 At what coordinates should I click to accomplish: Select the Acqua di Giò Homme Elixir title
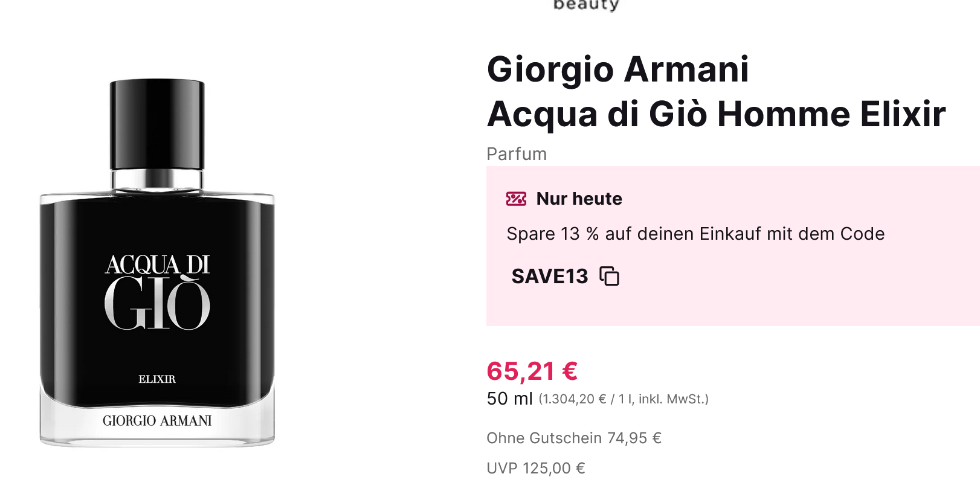(716, 114)
